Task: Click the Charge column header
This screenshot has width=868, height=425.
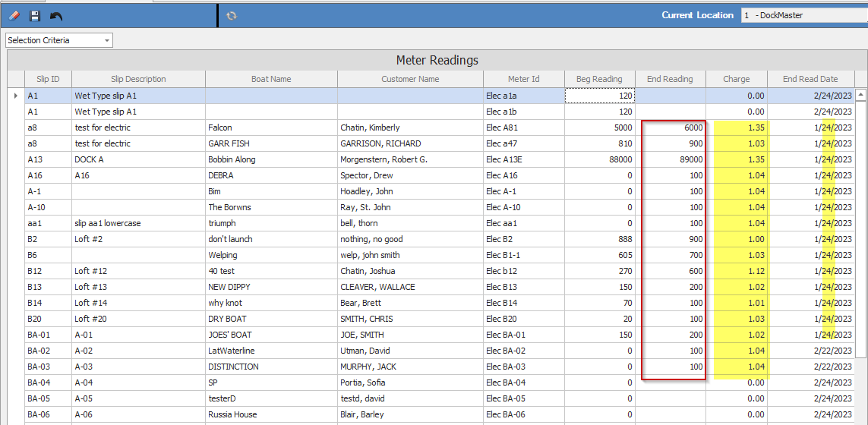Action: tap(736, 79)
